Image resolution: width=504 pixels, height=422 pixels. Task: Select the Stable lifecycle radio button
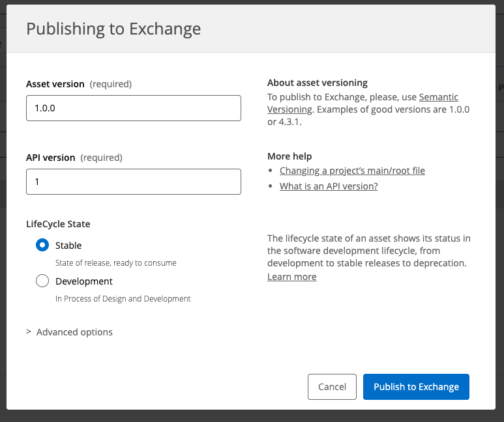point(42,246)
